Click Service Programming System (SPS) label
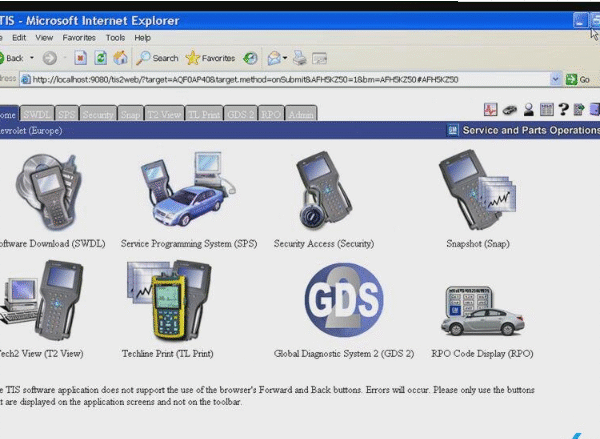Viewport: 600px width, 439px height. coord(189,244)
